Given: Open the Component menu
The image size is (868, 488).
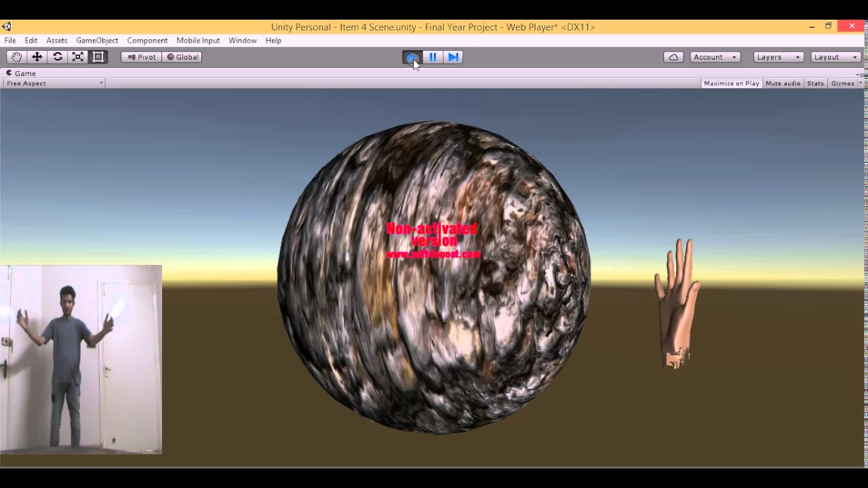Looking at the screenshot, I should coord(147,41).
